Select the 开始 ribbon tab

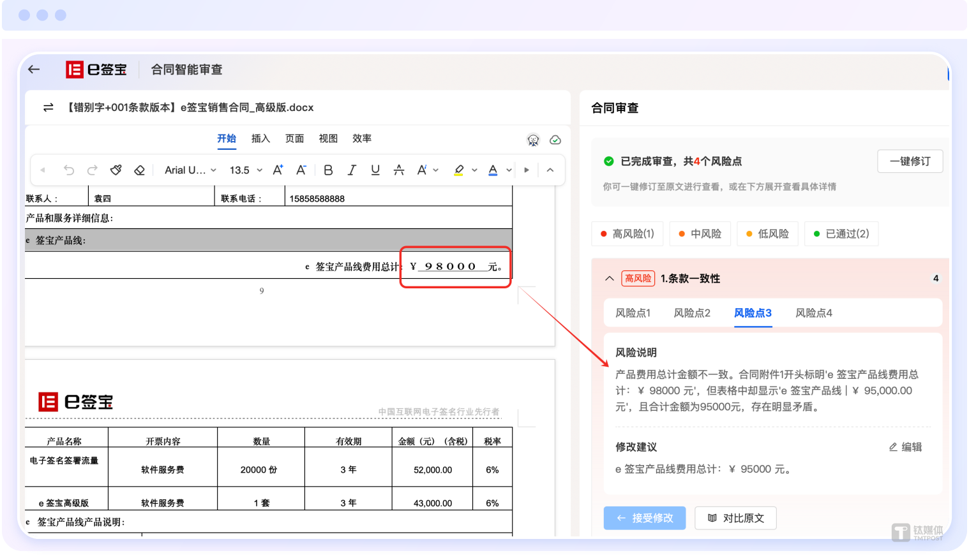point(227,138)
